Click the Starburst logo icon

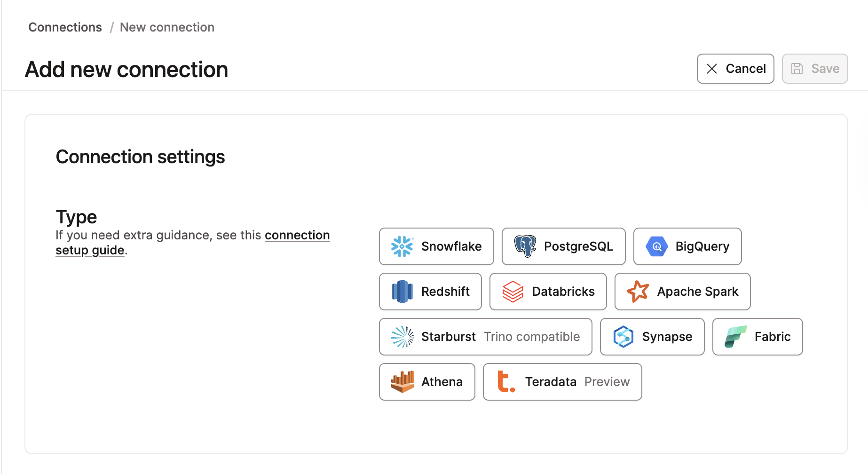click(x=402, y=337)
